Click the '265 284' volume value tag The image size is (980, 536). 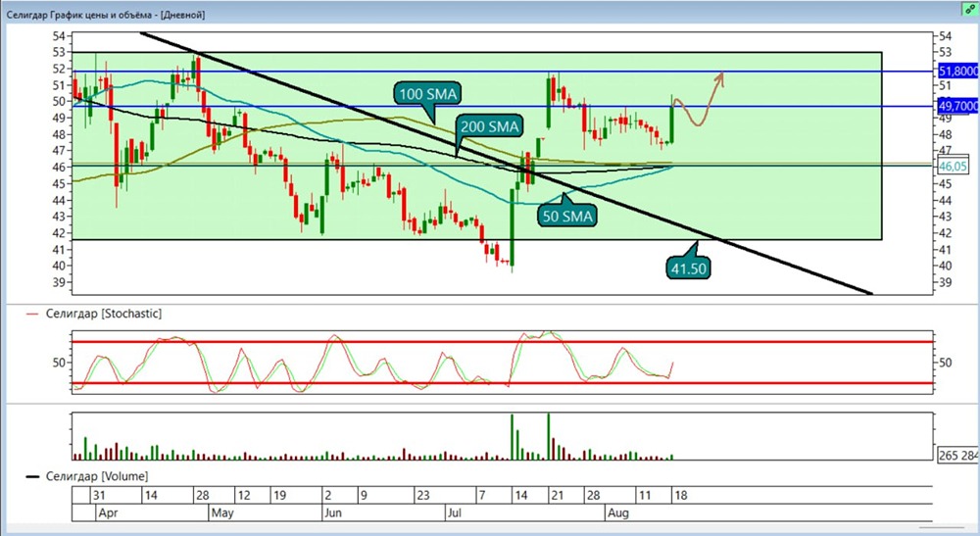958,456
